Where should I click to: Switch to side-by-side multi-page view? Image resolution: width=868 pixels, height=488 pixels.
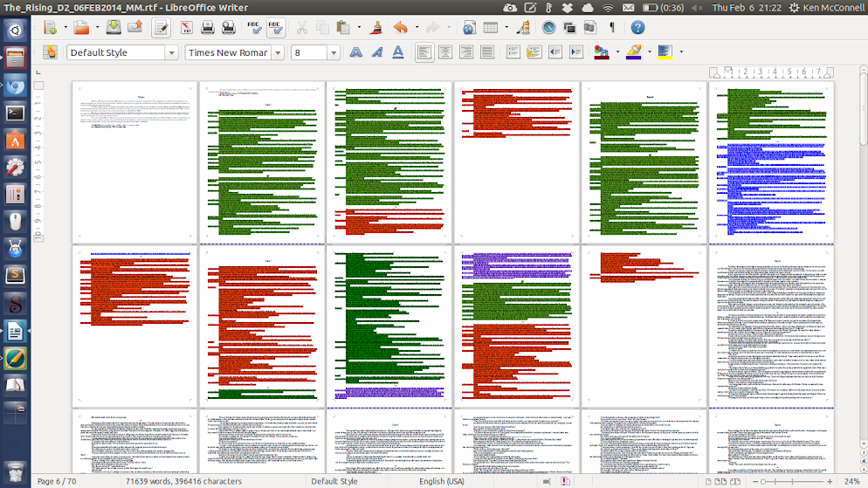720,481
